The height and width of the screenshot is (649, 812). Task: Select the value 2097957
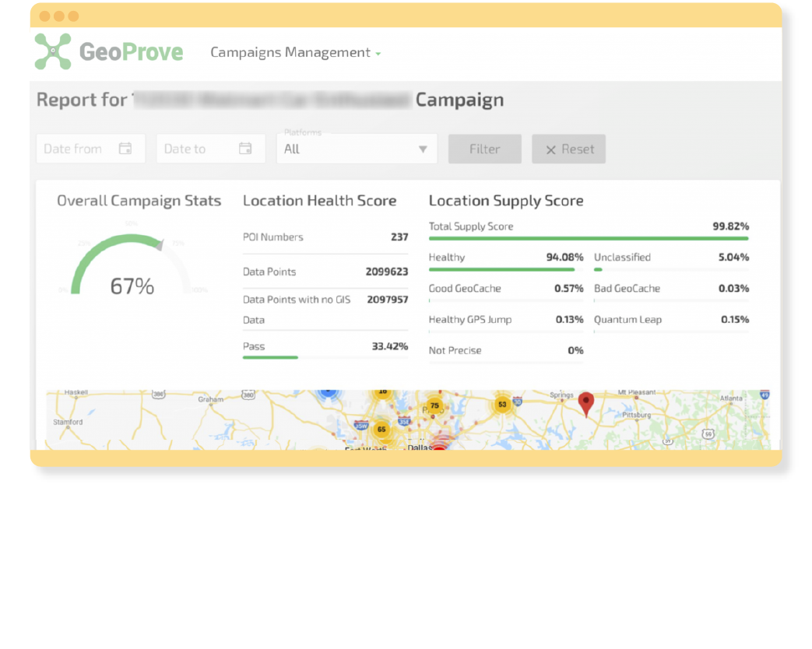coord(388,299)
